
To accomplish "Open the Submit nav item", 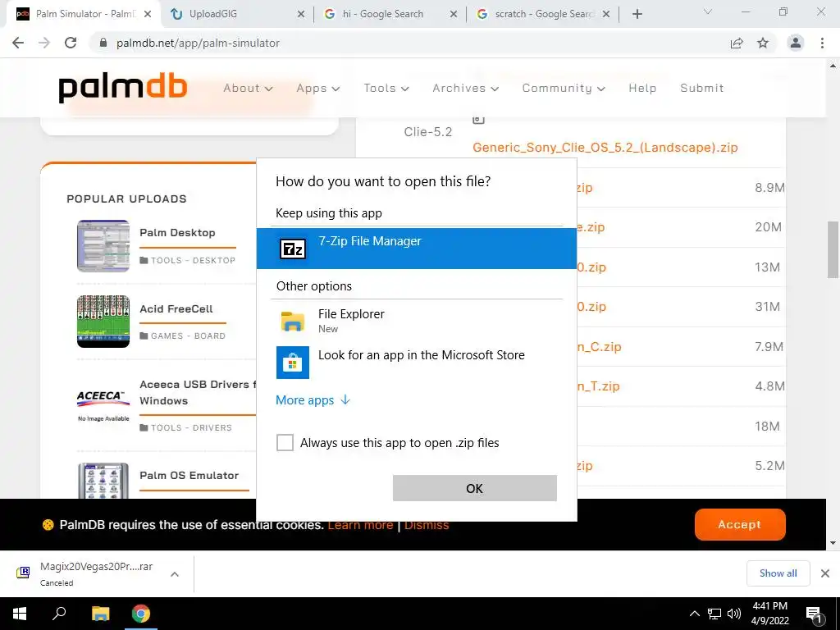I will coord(702,89).
